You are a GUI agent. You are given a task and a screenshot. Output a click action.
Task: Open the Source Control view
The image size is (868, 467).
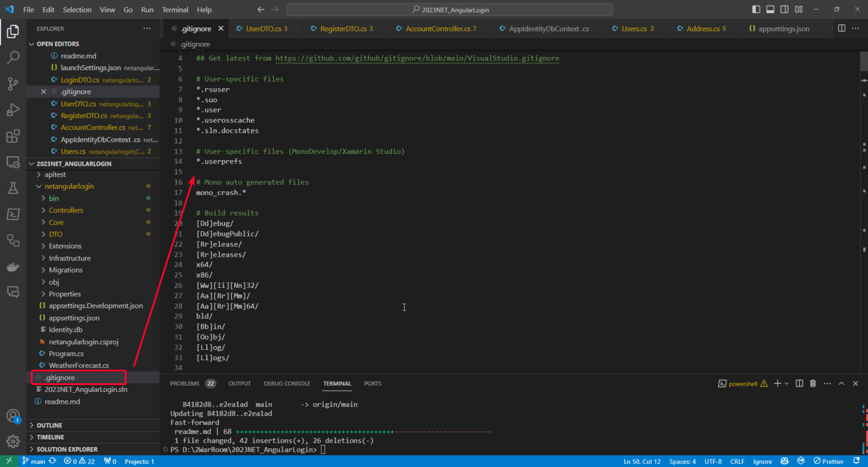pyautogui.click(x=13, y=84)
